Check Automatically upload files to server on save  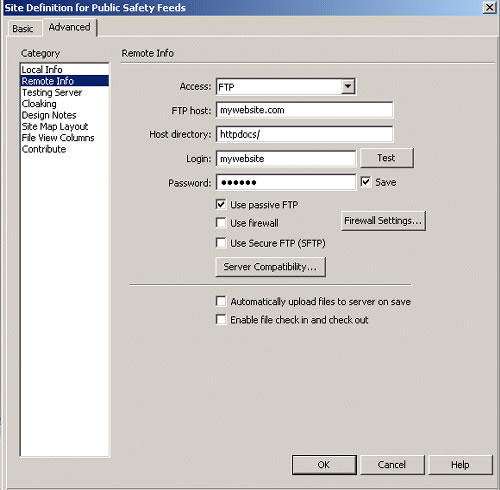click(221, 301)
